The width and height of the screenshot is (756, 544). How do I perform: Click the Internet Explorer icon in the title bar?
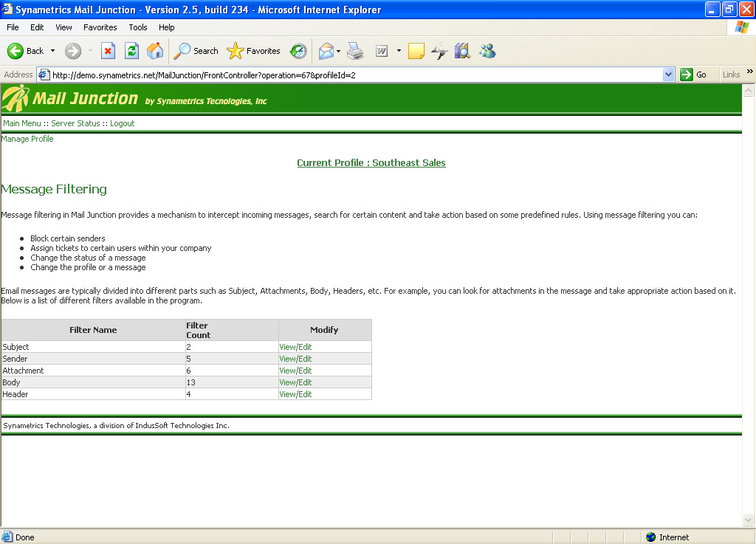click(x=7, y=9)
